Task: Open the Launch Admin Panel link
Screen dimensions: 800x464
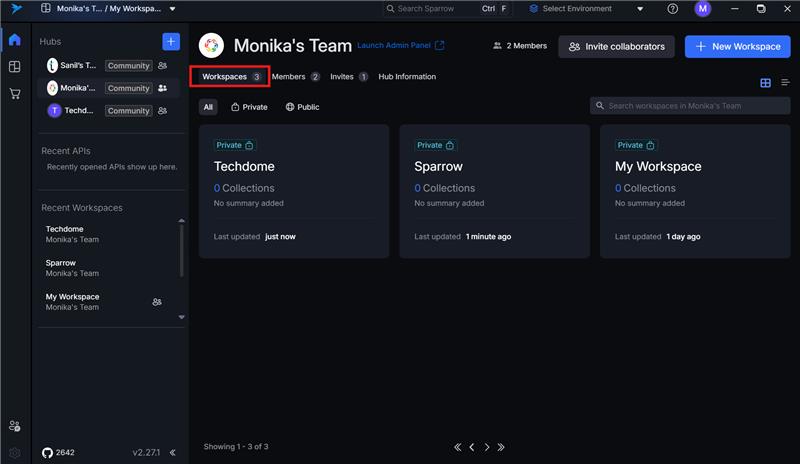Action: click(x=394, y=45)
